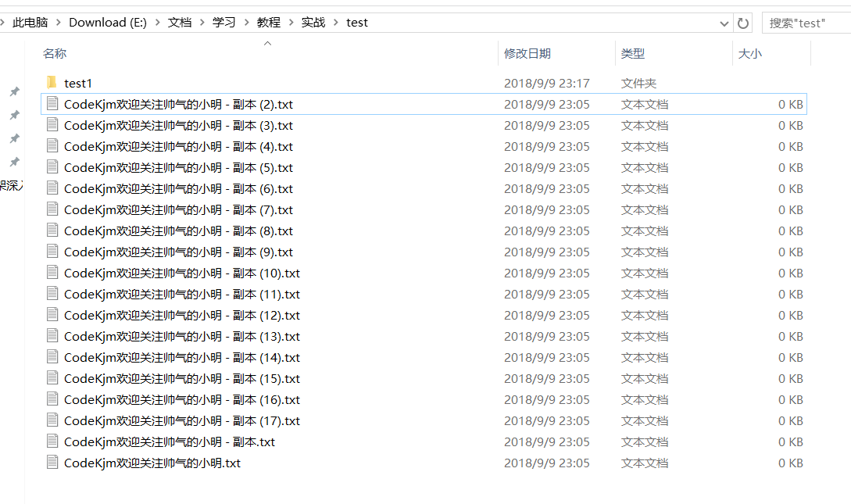This screenshot has height=504, width=851.
Task: Click the file icon of 副本 (16).txt
Action: [52, 399]
